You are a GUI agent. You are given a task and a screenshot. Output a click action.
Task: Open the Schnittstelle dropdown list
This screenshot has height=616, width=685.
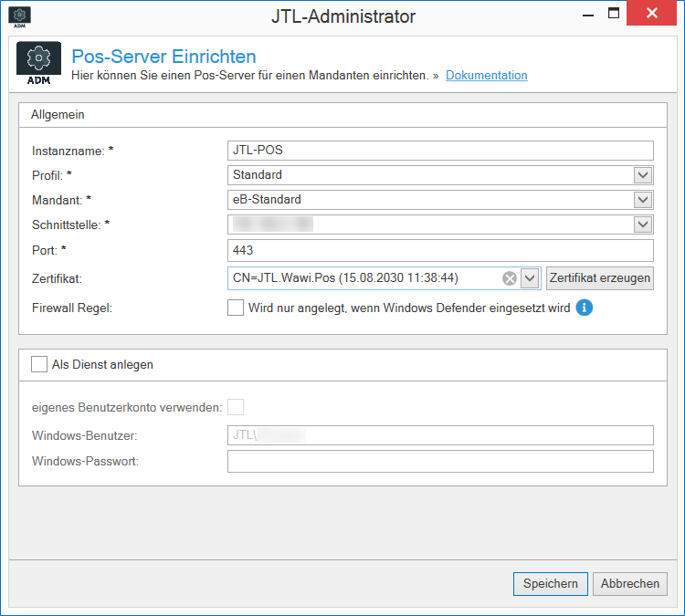pos(643,224)
